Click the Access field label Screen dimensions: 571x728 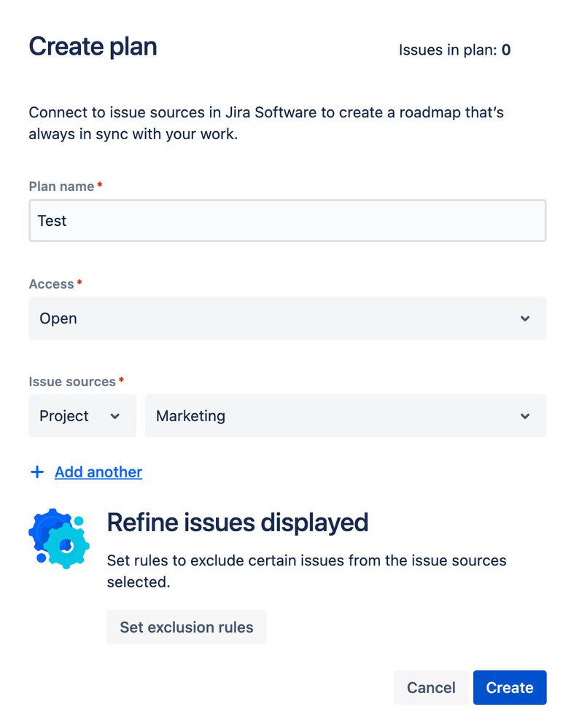point(51,284)
